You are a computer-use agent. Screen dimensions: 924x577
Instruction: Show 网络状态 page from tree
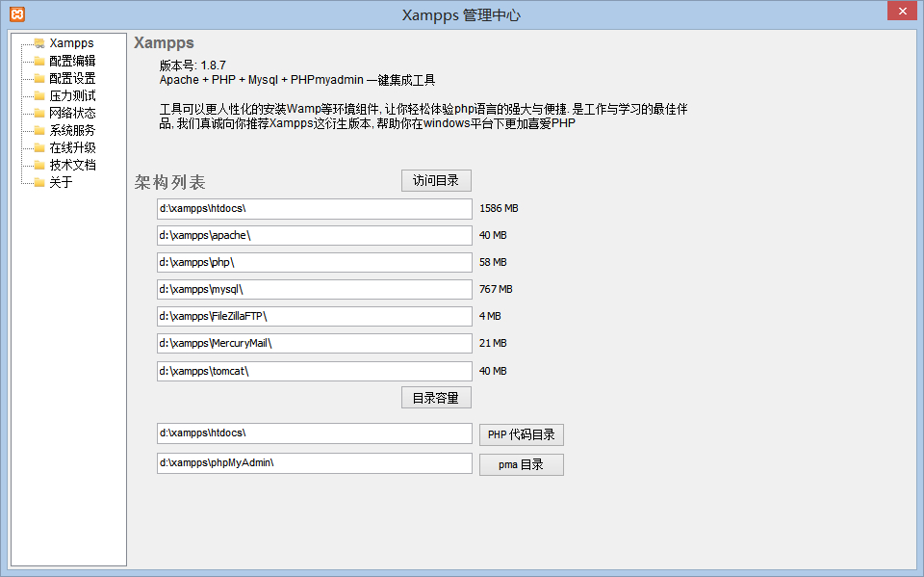(72, 113)
